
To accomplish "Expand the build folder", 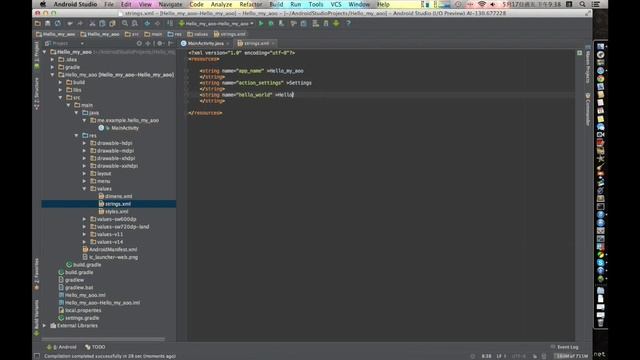I will pyautogui.click(x=60, y=82).
